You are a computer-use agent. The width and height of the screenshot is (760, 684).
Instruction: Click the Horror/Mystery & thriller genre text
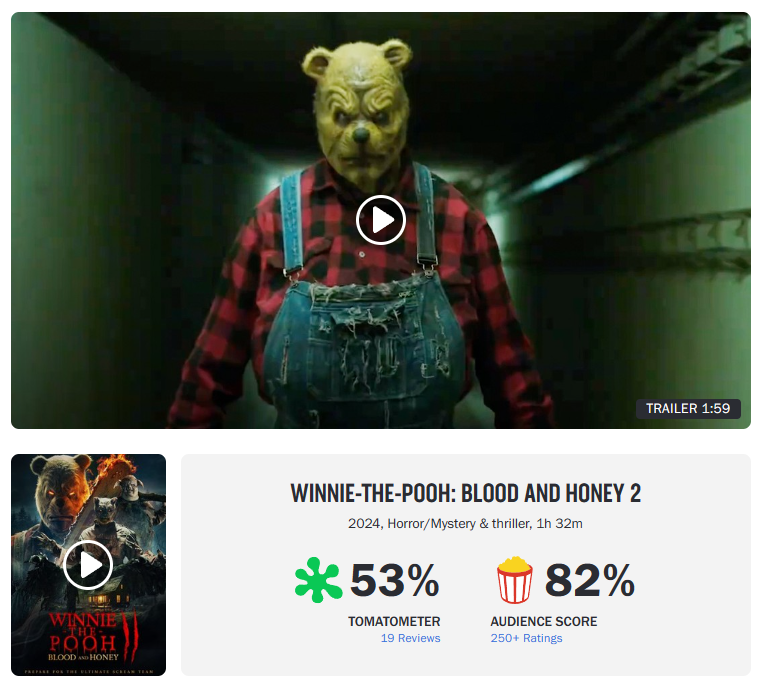(459, 524)
